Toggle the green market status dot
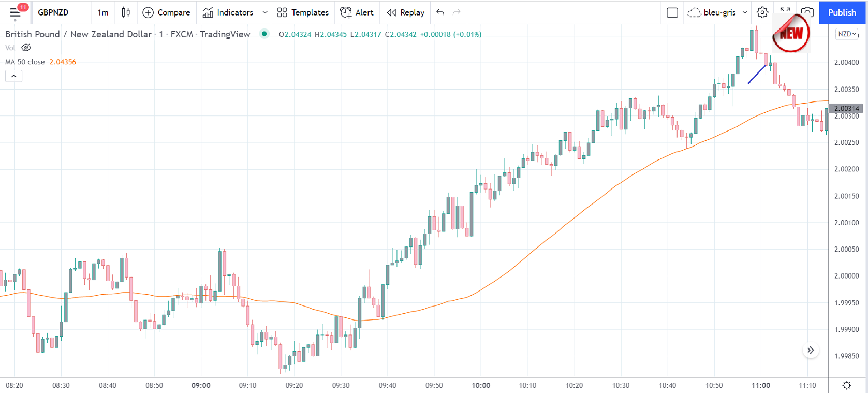The height and width of the screenshot is (393, 868). point(264,34)
